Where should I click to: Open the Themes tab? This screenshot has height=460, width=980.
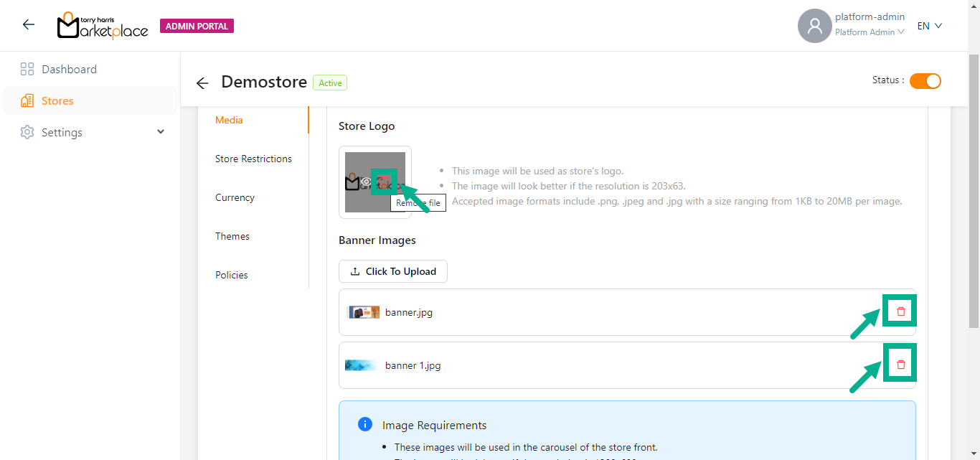coord(232,236)
